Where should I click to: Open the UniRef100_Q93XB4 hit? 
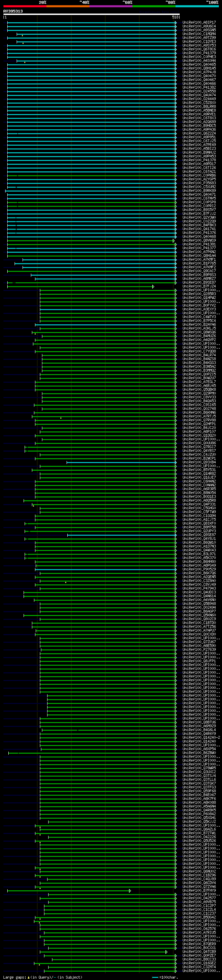(199, 462)
